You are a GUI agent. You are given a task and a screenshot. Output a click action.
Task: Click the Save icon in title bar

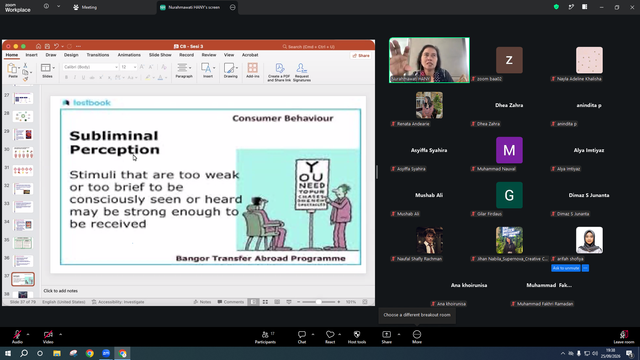click(x=47, y=46)
